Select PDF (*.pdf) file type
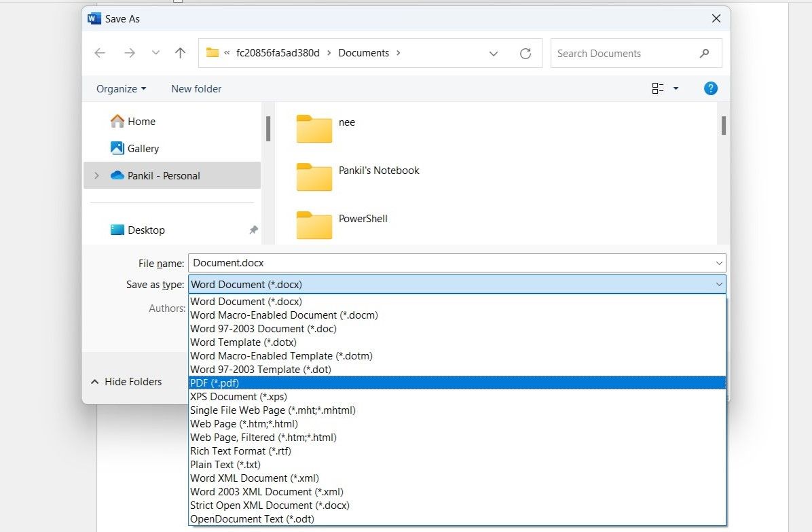 (x=215, y=383)
